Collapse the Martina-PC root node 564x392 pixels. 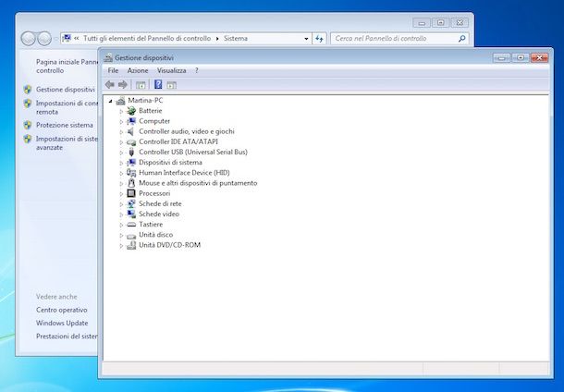click(110, 101)
